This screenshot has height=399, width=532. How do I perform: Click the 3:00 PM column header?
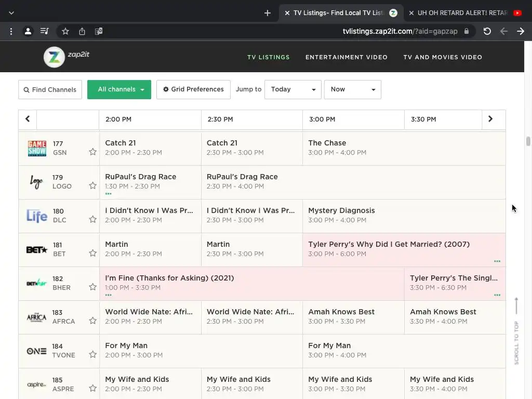point(353,119)
